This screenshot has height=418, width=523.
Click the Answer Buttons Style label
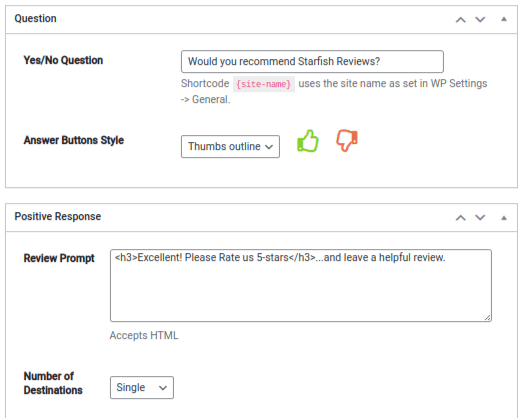[x=74, y=140]
